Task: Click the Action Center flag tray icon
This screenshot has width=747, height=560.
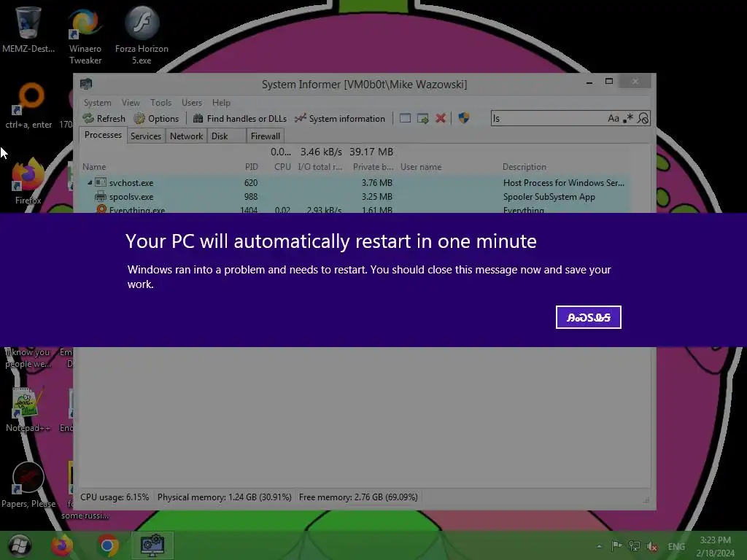Action: click(616, 546)
